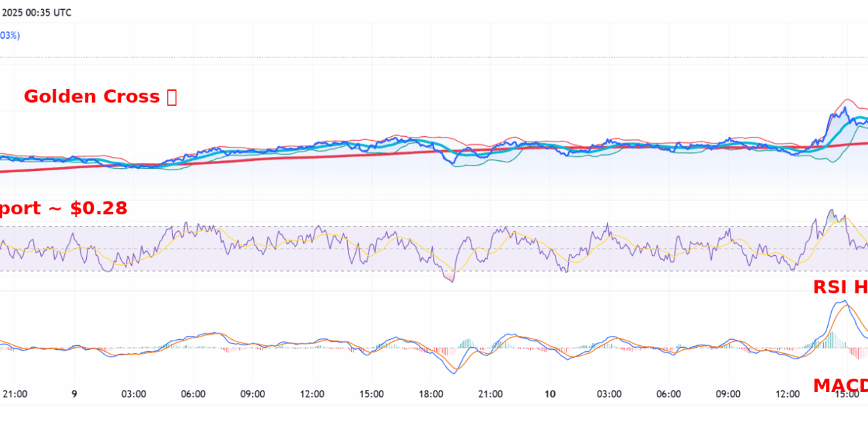Click the 12:00 label on day 9

(x=312, y=394)
